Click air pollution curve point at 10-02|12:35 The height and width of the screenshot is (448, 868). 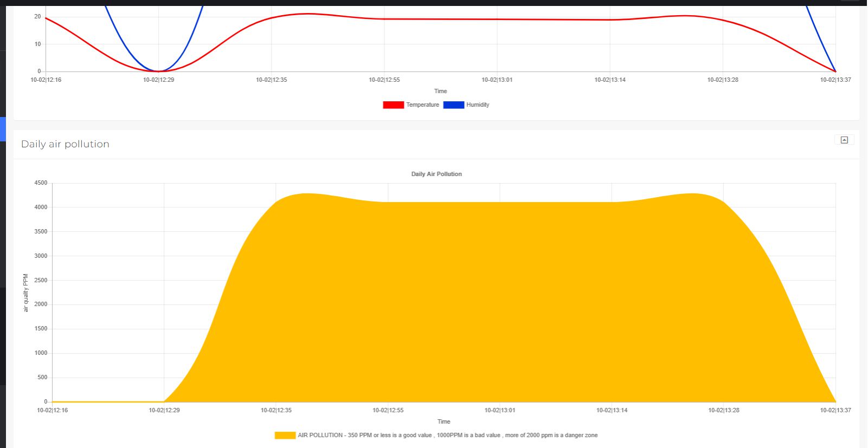276,202
